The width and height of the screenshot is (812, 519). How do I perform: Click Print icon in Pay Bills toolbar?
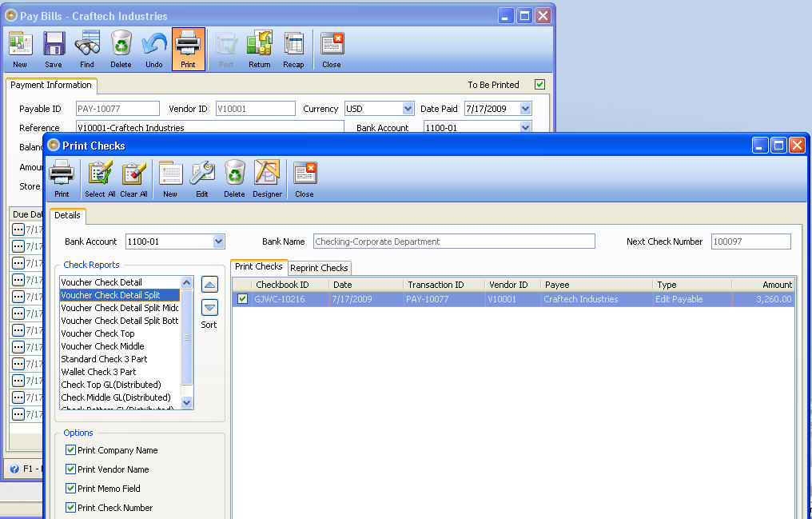click(x=188, y=50)
